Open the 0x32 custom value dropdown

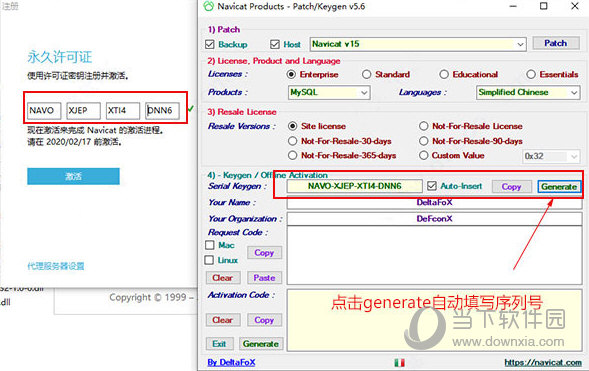(x=551, y=156)
